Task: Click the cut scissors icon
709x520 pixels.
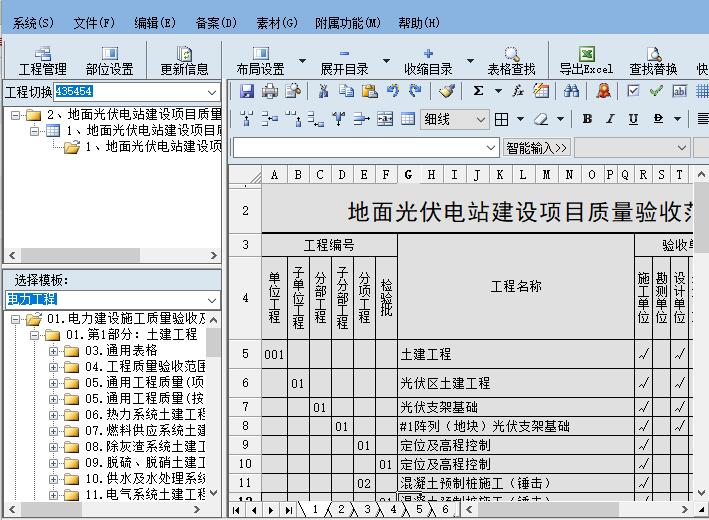Action: click(323, 91)
